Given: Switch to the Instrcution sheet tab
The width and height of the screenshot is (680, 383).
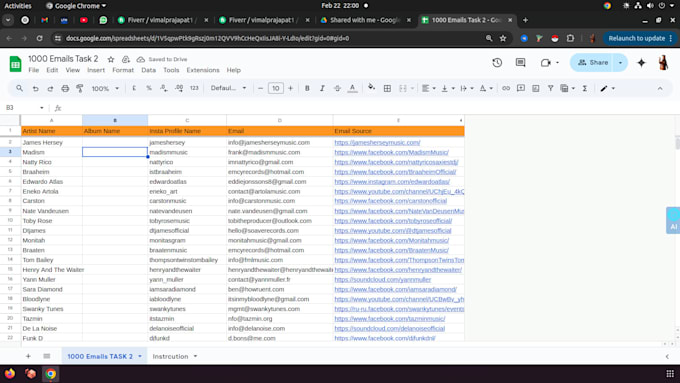Looking at the screenshot, I should [170, 356].
